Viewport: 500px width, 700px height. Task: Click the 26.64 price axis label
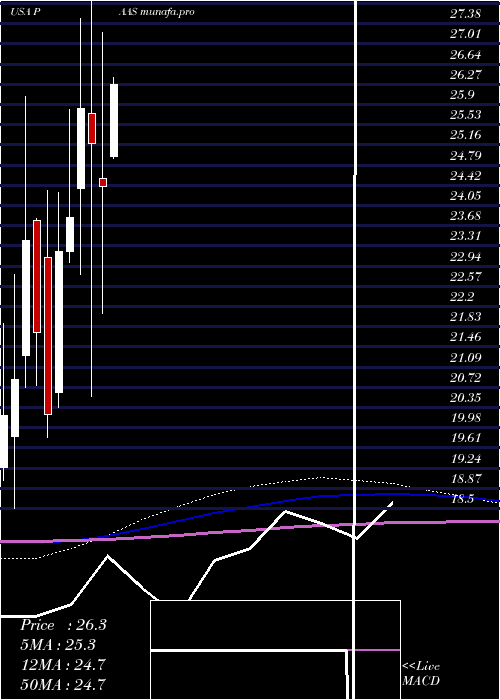[x=465, y=54]
